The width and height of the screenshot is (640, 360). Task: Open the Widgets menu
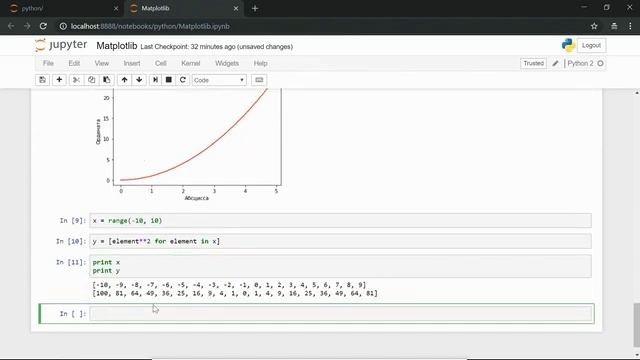227,63
